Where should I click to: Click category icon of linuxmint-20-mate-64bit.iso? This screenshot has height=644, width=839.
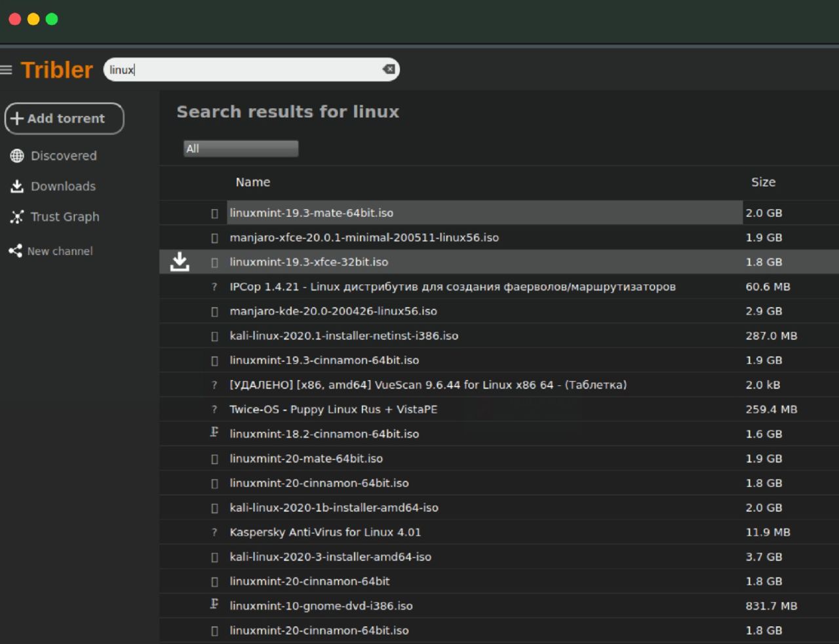[214, 459]
